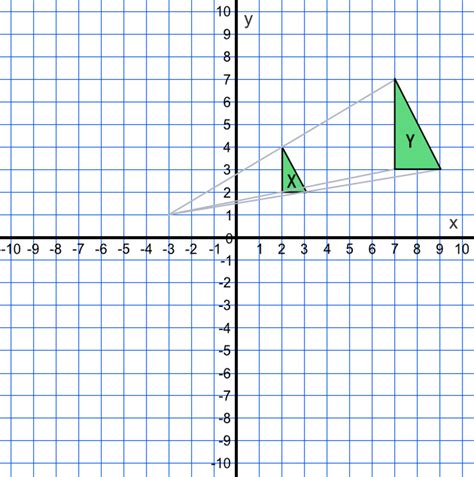Click the origin label 0
Image resolution: width=474 pixels, height=477 pixels.
click(229, 239)
